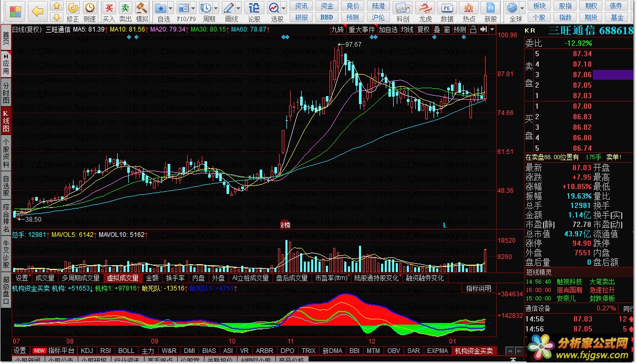Click the 自选 star folder icon
Image resolution: width=637 pixels, height=364 pixels.
161,8
